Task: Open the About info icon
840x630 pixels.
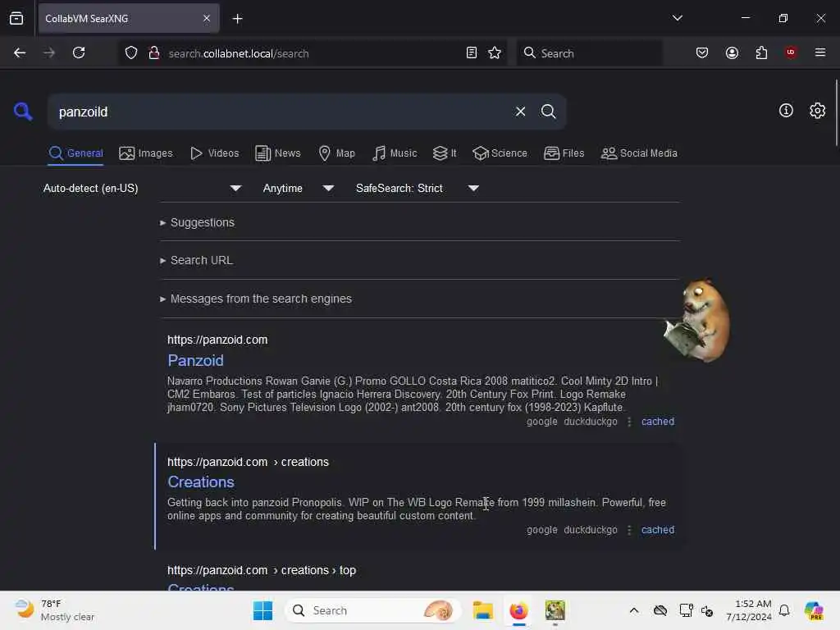Action: click(x=786, y=111)
